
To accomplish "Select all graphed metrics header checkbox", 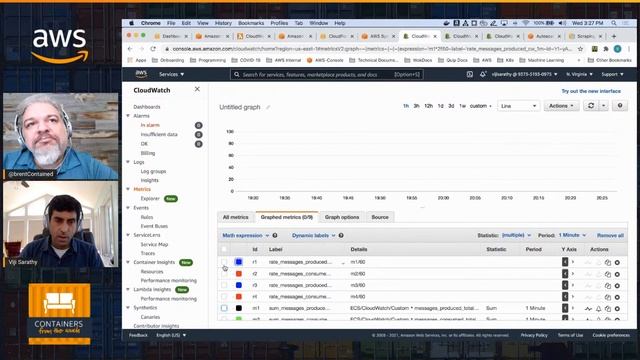I will (x=224, y=249).
